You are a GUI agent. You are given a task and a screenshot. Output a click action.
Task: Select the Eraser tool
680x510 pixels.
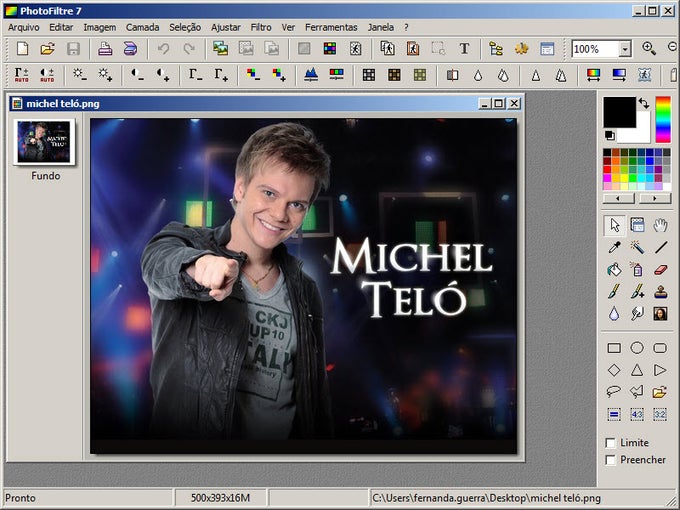(x=660, y=269)
